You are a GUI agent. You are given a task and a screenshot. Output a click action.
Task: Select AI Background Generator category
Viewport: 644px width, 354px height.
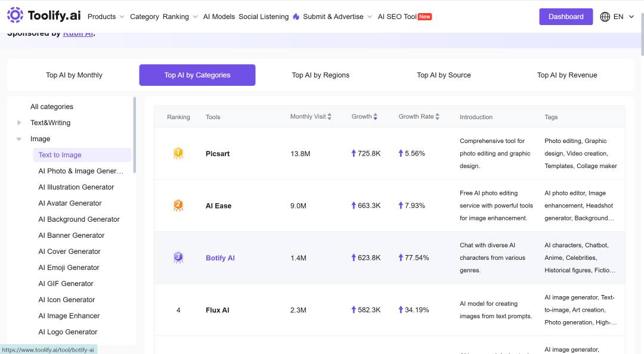point(79,219)
